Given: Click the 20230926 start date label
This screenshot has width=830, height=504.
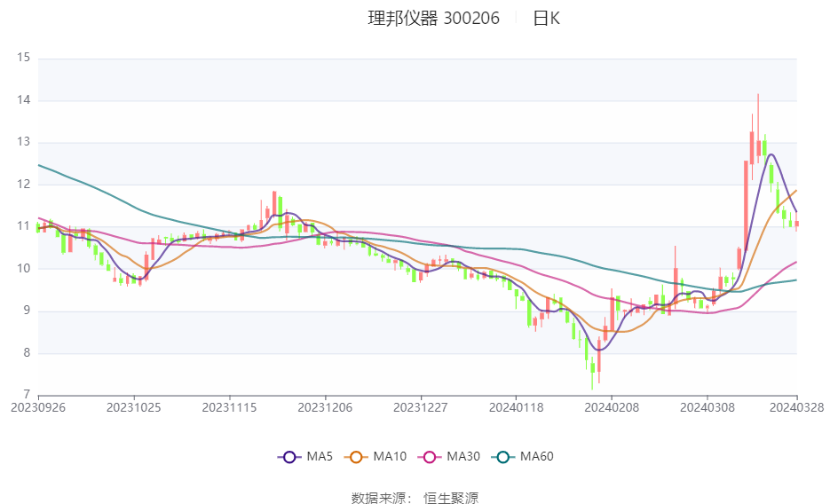Looking at the screenshot, I should [38, 408].
